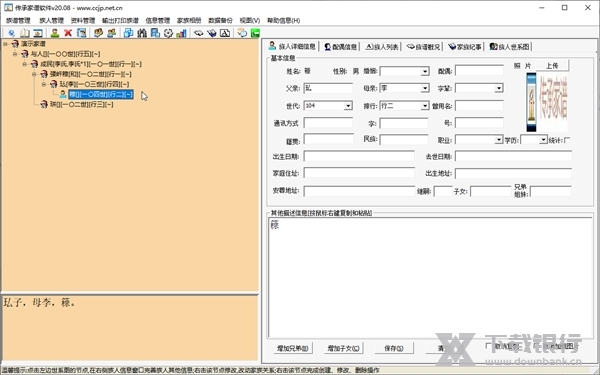
Task: Click the 保存(S) button
Action: tap(394, 348)
